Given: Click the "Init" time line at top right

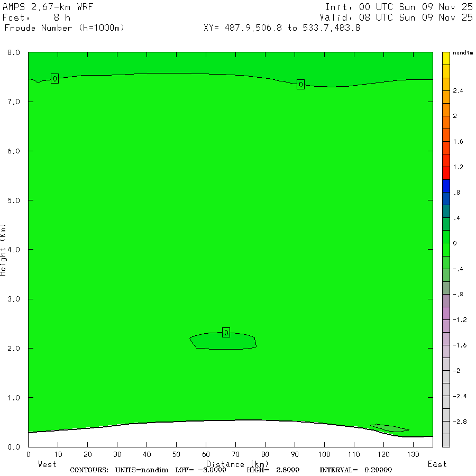Looking at the screenshot, I should (399, 7).
